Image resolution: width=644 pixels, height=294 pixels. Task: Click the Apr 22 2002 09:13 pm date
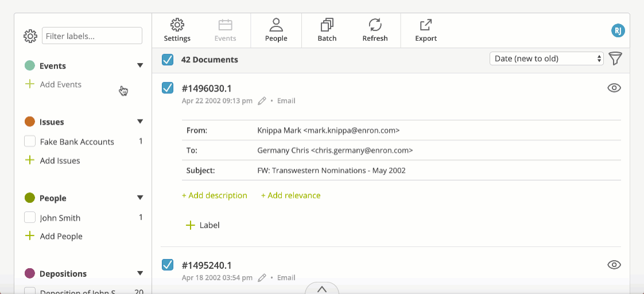point(218,101)
